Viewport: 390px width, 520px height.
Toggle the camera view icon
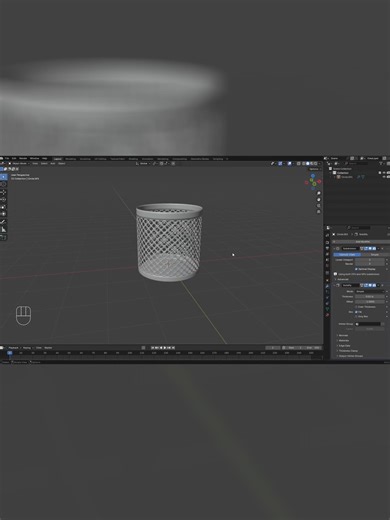click(319, 206)
